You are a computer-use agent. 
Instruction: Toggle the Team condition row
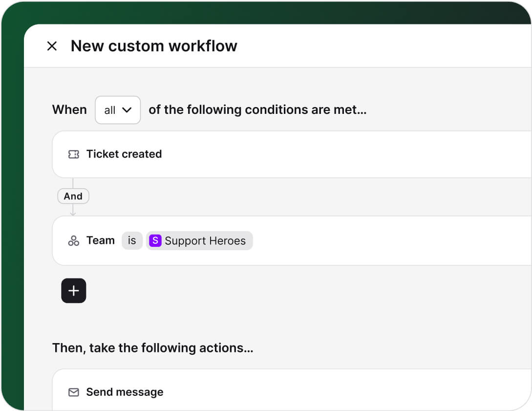293,240
